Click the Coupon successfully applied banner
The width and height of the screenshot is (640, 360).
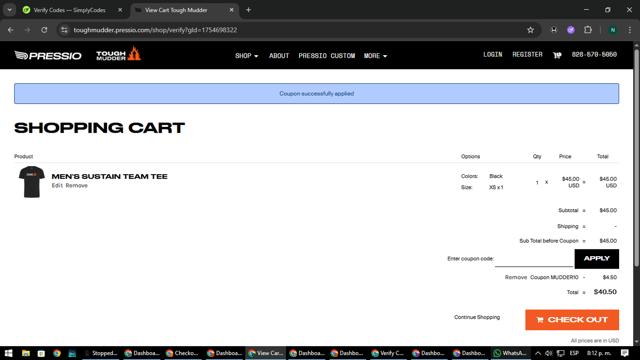[316, 93]
